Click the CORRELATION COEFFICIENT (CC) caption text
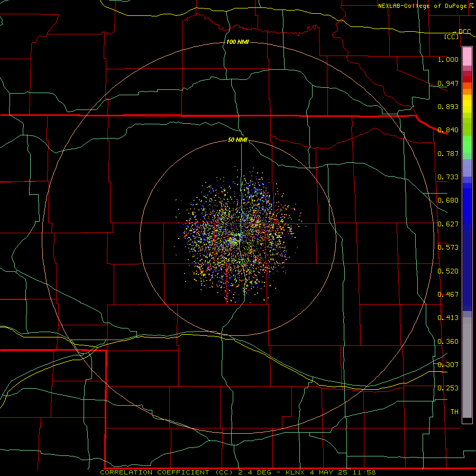This screenshot has height=476, width=476. (167, 472)
